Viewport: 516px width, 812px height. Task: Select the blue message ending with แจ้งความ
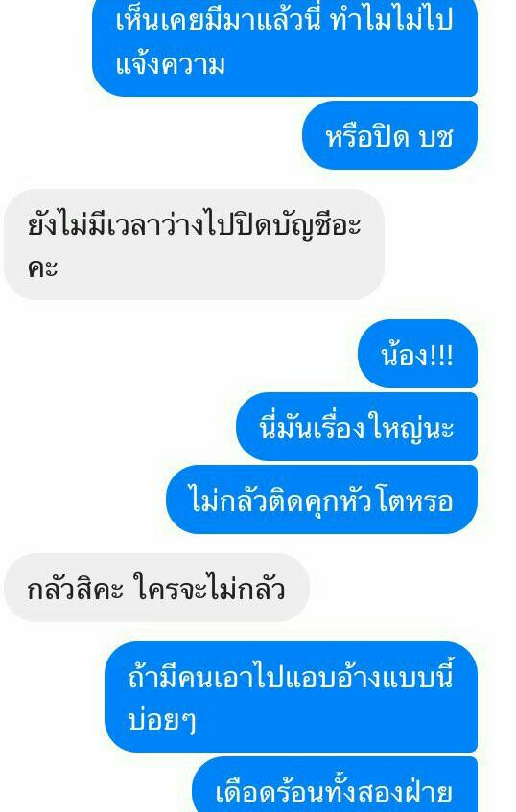point(285,47)
